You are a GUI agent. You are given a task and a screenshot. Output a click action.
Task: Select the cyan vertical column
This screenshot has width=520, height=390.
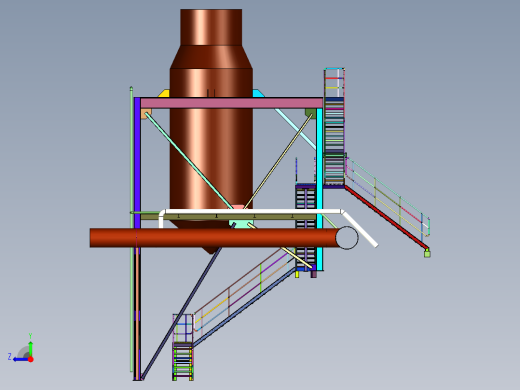(x=320, y=189)
